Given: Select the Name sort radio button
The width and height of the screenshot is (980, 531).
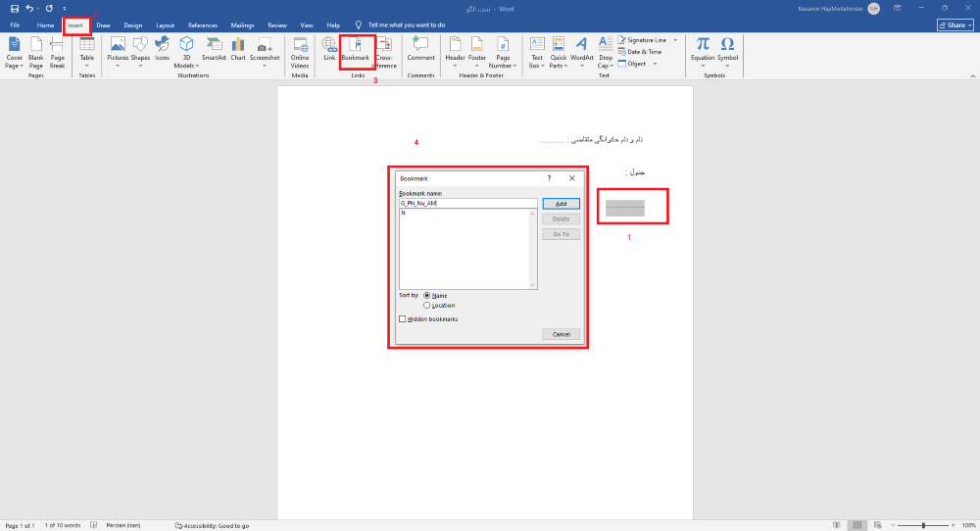Looking at the screenshot, I should [x=427, y=295].
